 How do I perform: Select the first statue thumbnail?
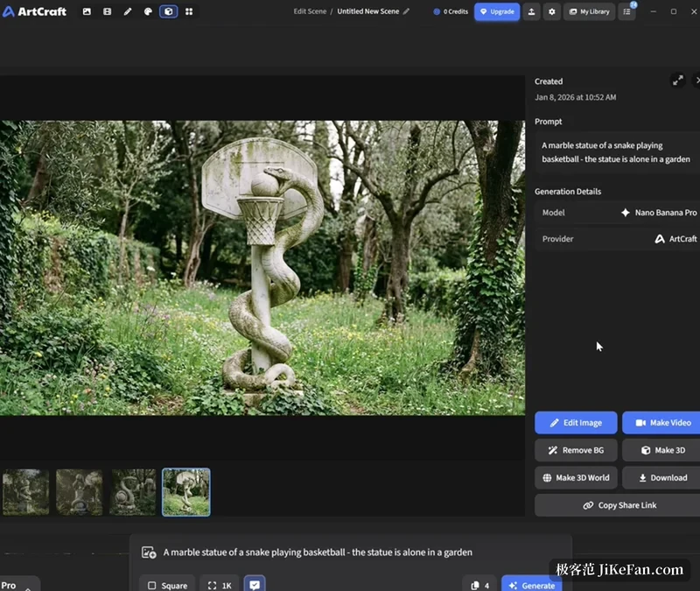[26, 492]
